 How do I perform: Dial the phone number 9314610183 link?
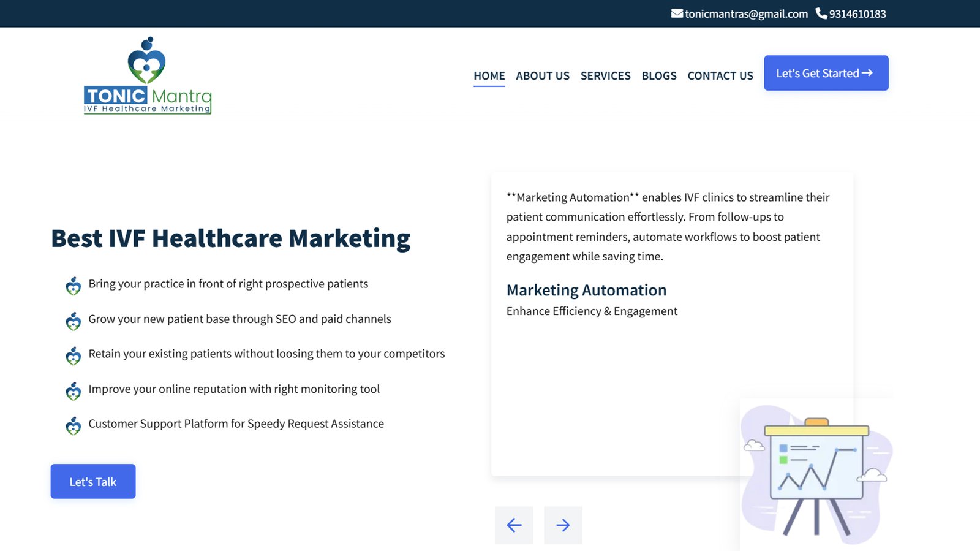pos(857,14)
